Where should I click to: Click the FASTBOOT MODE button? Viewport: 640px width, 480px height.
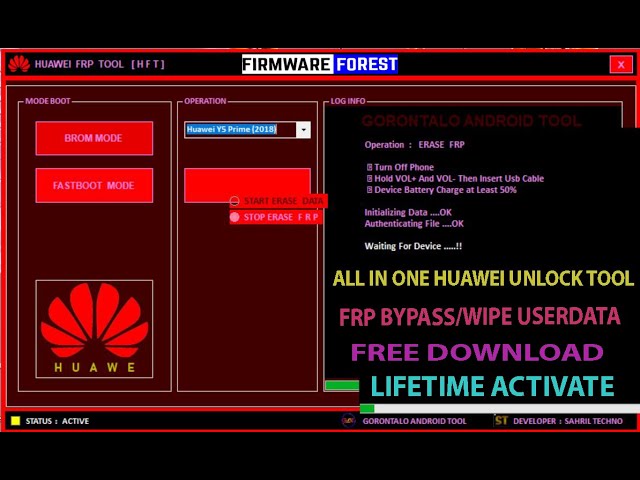click(94, 185)
